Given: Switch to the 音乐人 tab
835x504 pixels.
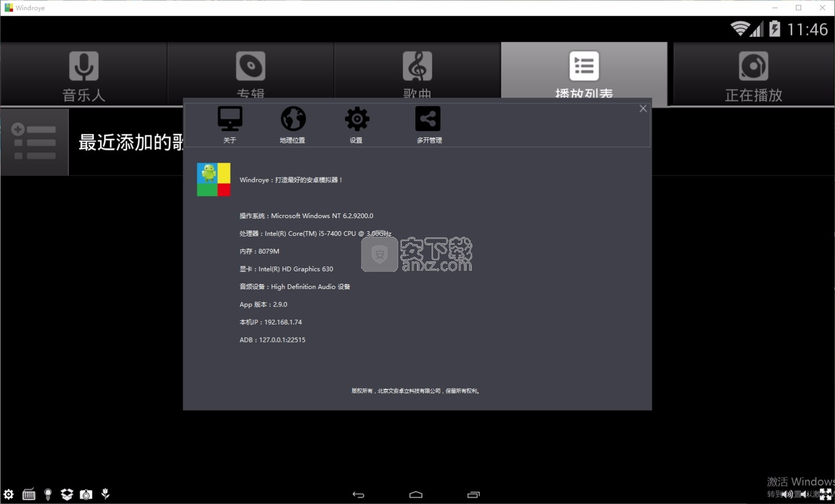Looking at the screenshot, I should point(83,74).
